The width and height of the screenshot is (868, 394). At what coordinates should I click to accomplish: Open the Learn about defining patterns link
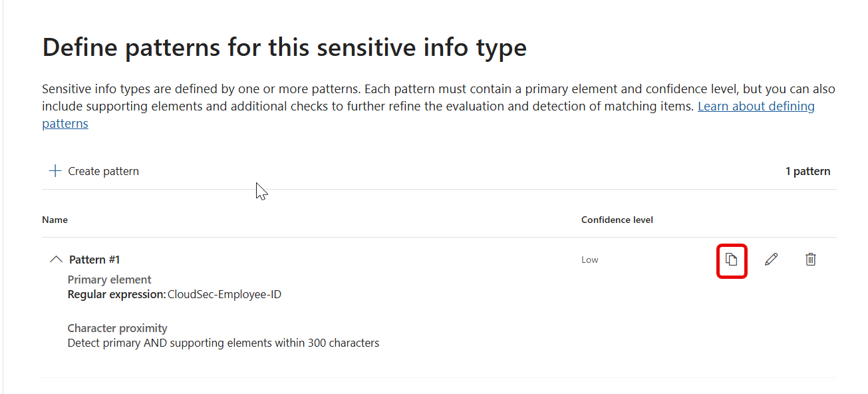coord(756,106)
